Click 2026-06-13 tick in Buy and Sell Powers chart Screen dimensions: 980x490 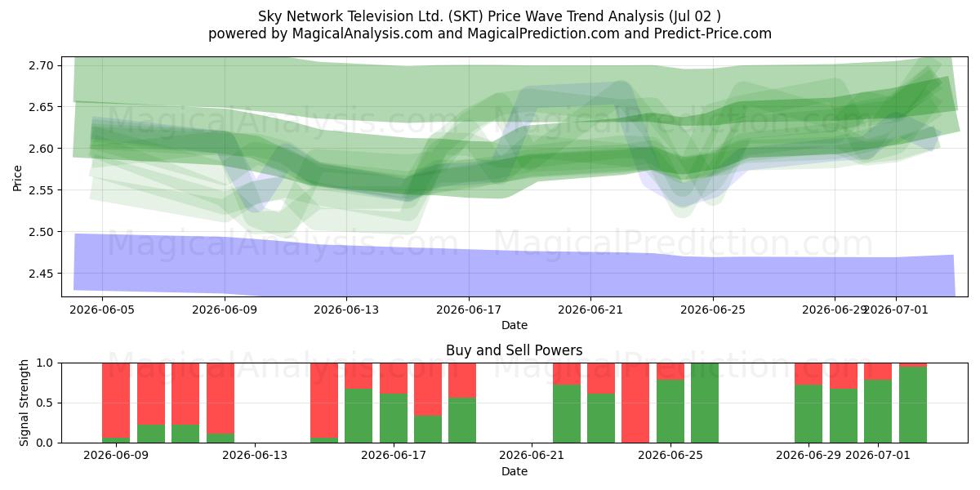(x=255, y=456)
